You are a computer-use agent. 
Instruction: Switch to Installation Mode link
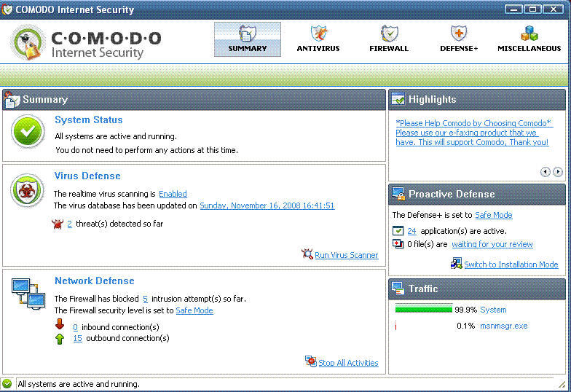point(511,264)
